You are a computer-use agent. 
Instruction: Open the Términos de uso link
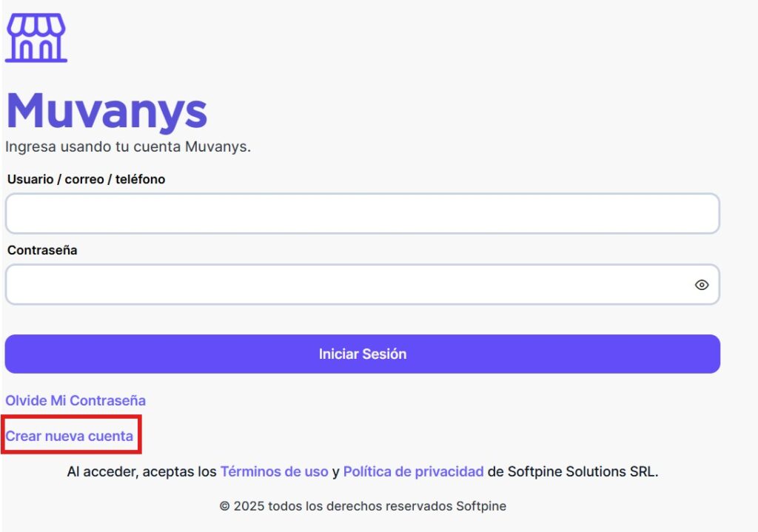pyautogui.click(x=274, y=471)
